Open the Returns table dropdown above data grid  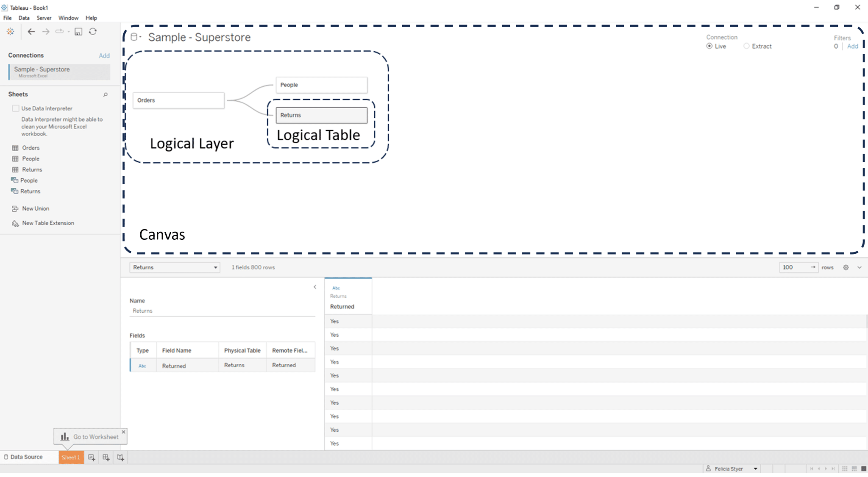pyautogui.click(x=216, y=267)
